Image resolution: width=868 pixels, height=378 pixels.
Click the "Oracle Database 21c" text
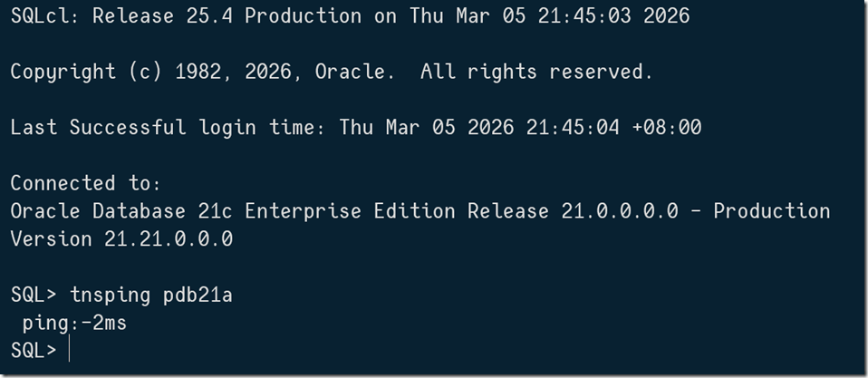pyautogui.click(x=121, y=211)
